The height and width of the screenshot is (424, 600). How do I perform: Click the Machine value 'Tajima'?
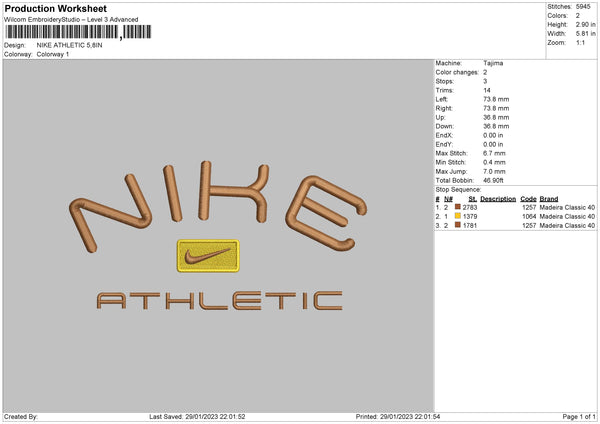tap(493, 63)
